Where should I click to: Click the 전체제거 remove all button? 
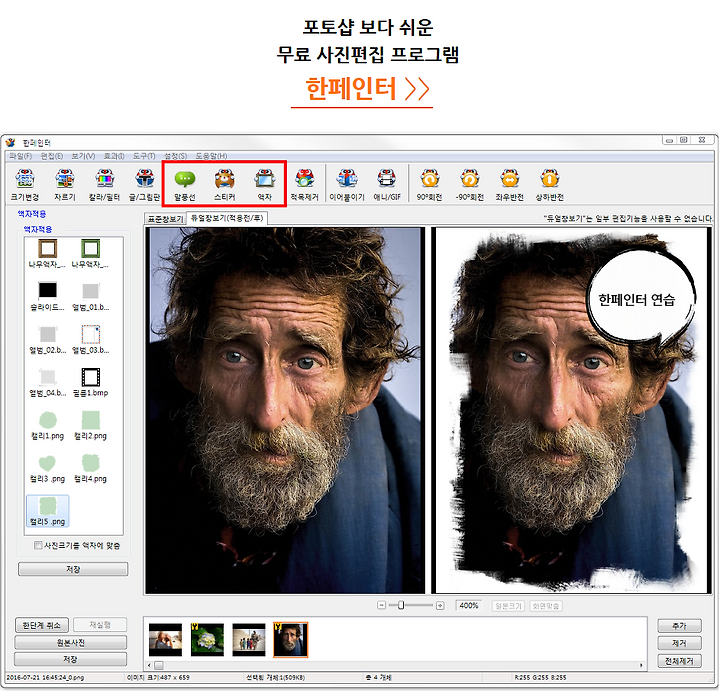(679, 661)
